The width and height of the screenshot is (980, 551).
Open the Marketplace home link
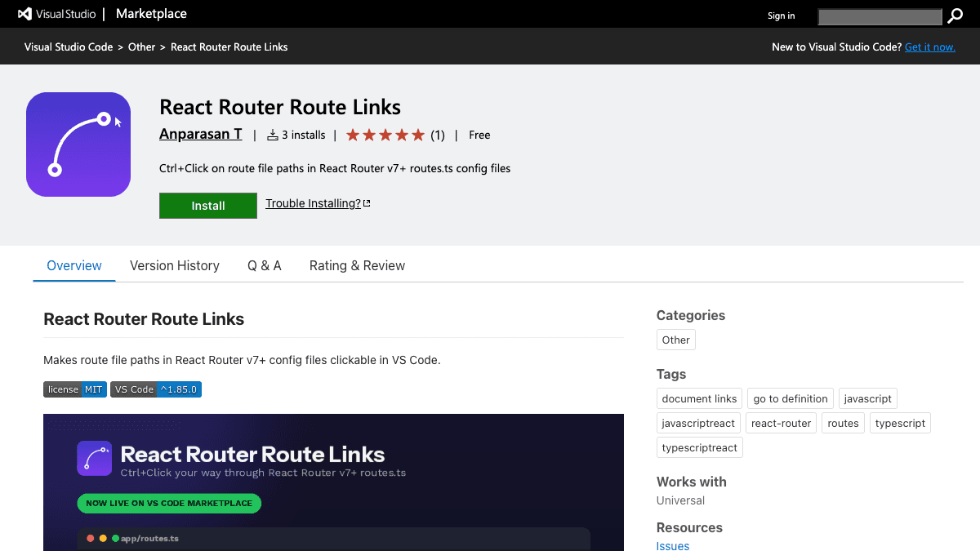[151, 14]
